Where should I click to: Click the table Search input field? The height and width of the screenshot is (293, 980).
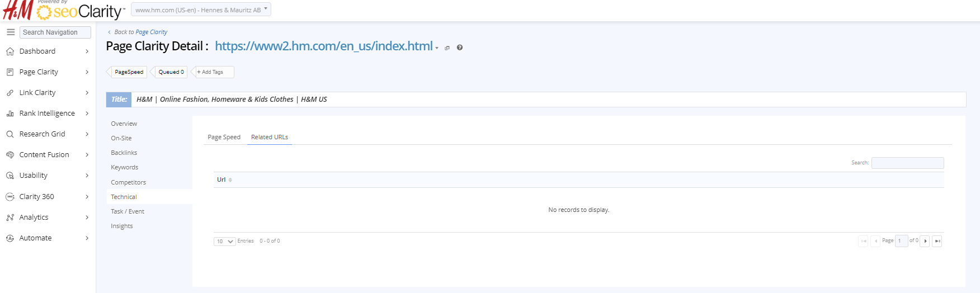coord(907,163)
